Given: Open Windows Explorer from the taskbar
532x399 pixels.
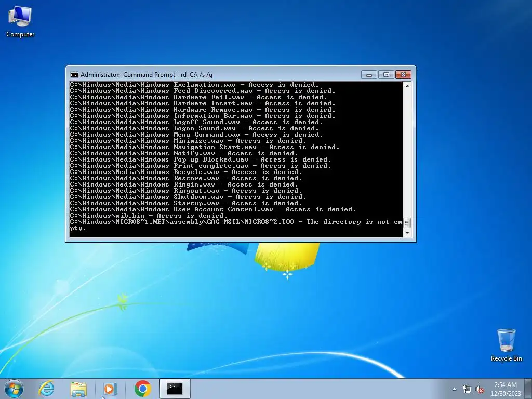Looking at the screenshot, I should point(78,389).
